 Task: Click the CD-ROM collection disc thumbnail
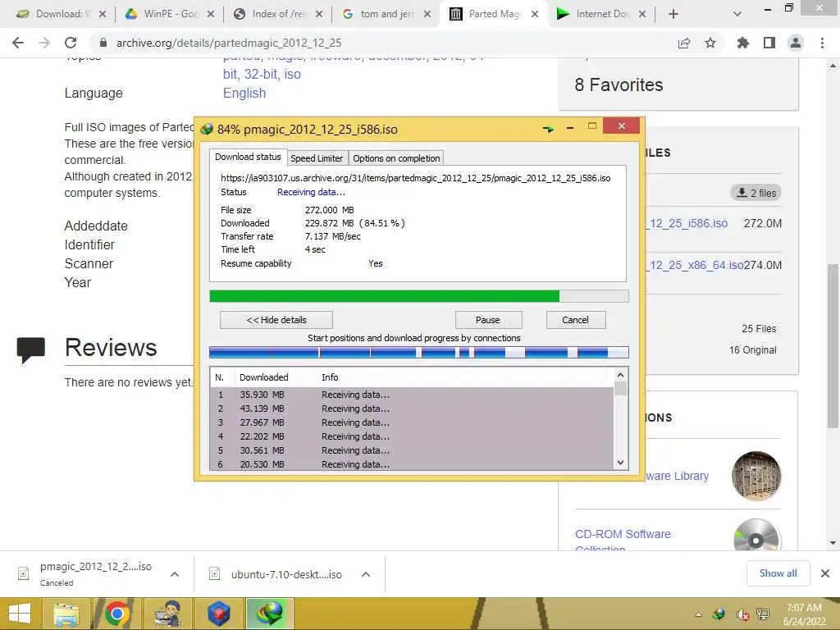click(x=756, y=536)
